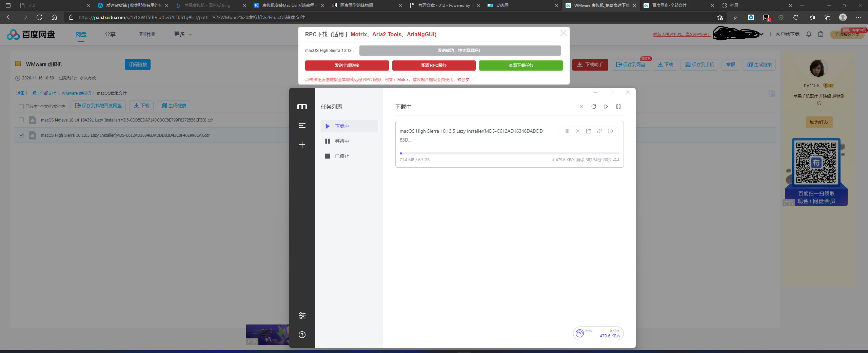Open the 网盘 tab
Image resolution: width=868 pixels, height=353 pixels.
coord(81,34)
